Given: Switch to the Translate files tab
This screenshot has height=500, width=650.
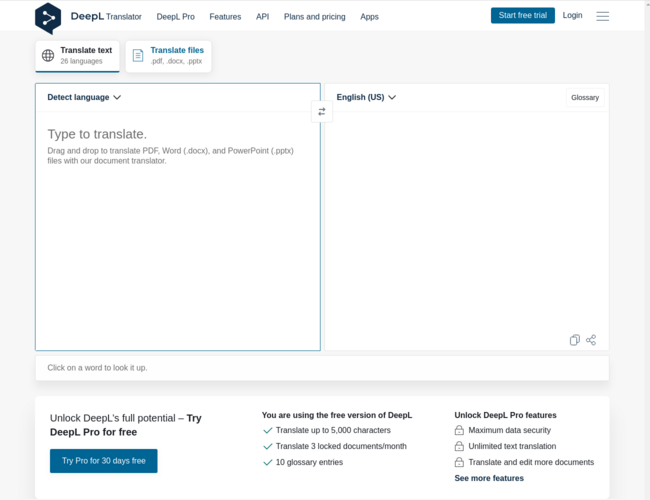Looking at the screenshot, I should click(x=168, y=56).
